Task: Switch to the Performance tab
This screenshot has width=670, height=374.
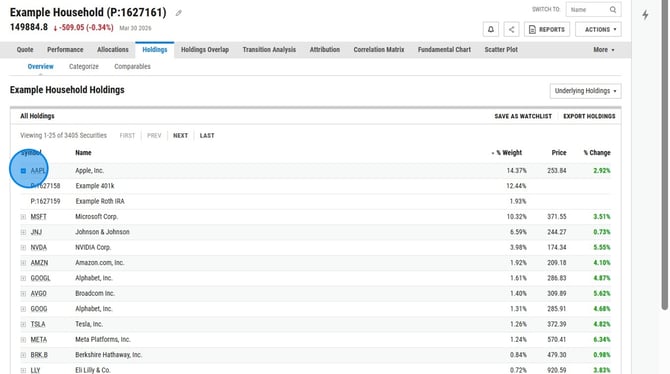Action: 65,50
